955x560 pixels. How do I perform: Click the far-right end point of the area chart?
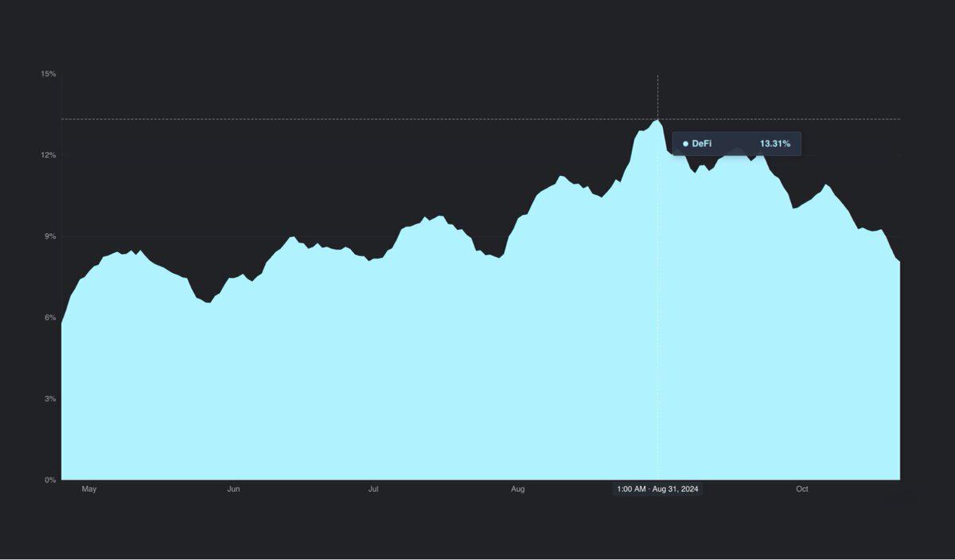[x=899, y=261]
